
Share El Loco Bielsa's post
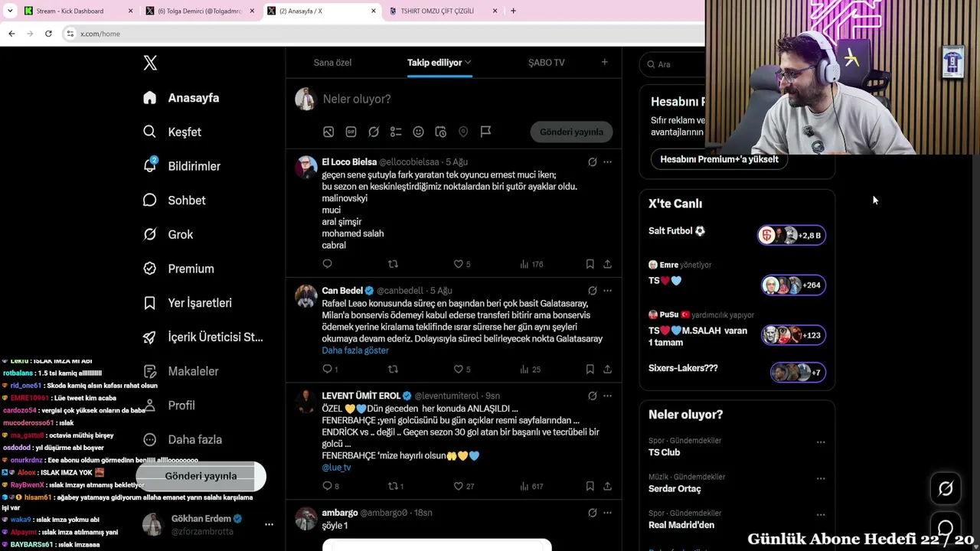point(607,264)
